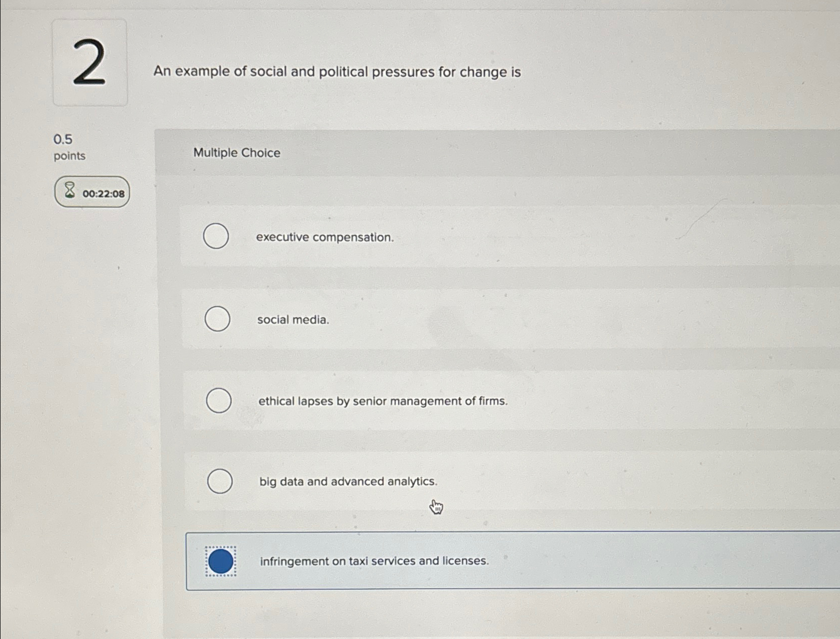The width and height of the screenshot is (840, 639).
Task: Click the question number 2 box
Action: coord(90,63)
